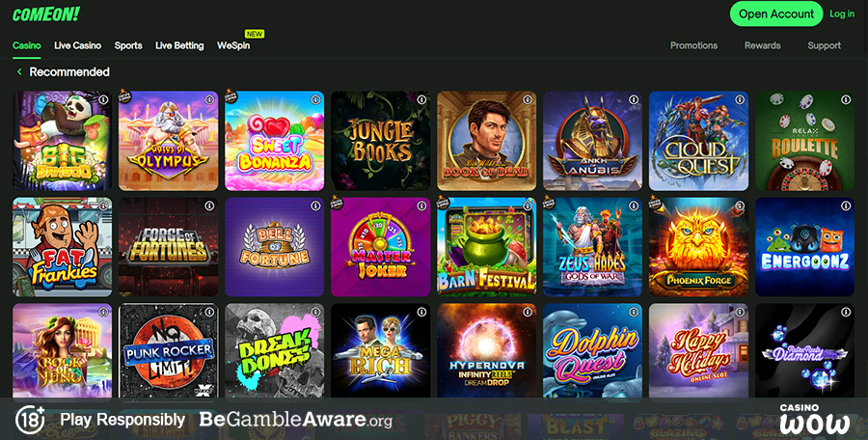
Task: Go back using the Recommended chevron arrow
Action: (x=19, y=72)
